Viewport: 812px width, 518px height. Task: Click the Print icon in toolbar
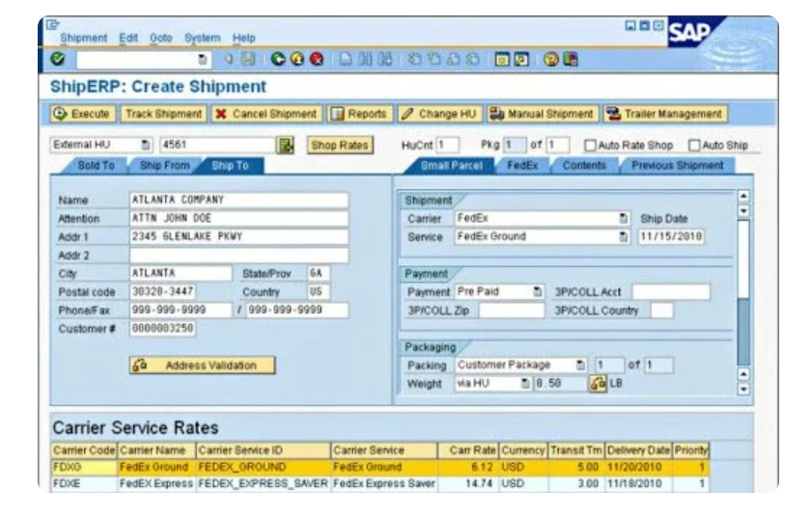point(346,59)
